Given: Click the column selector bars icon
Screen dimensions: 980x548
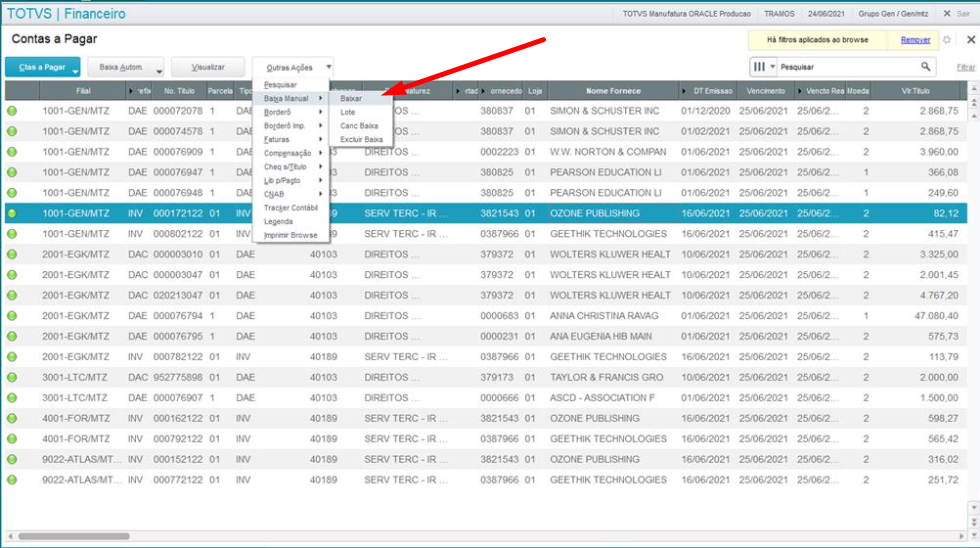Looking at the screenshot, I should (759, 67).
